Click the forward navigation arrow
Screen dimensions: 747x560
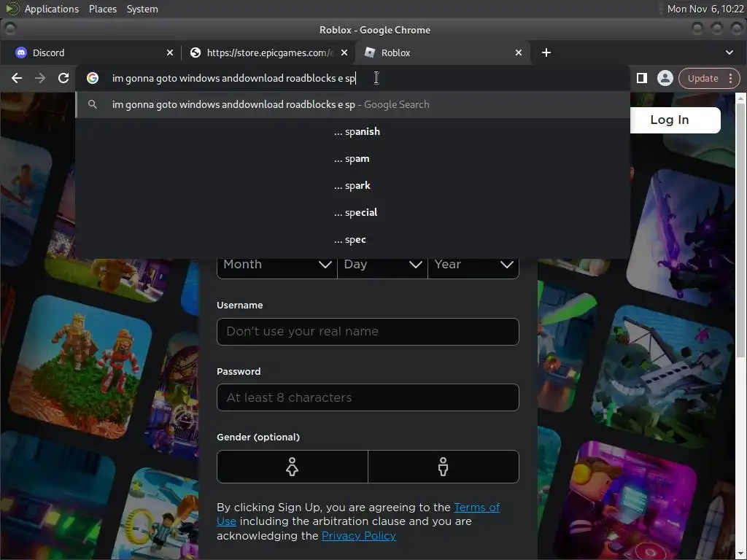coord(40,78)
